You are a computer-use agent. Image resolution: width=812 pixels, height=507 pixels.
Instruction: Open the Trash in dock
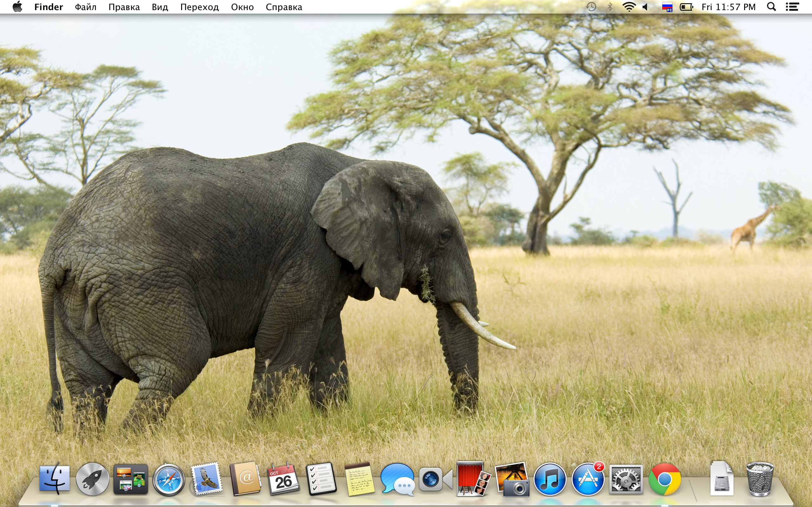[760, 479]
